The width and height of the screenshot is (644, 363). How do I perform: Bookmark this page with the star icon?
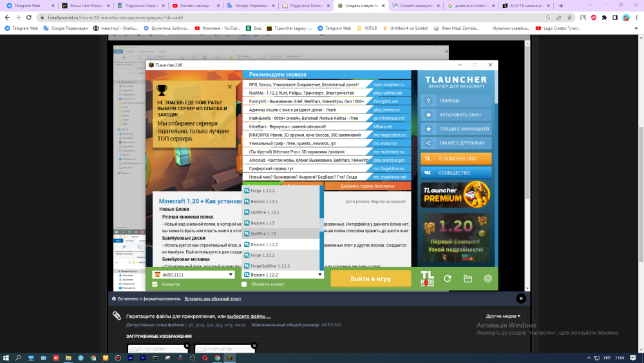(x=569, y=17)
